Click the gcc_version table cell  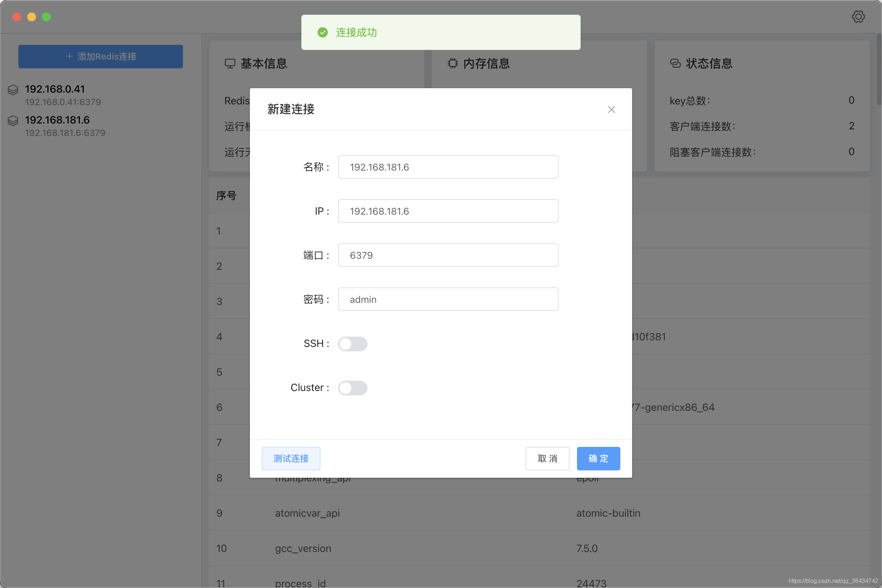click(x=303, y=548)
